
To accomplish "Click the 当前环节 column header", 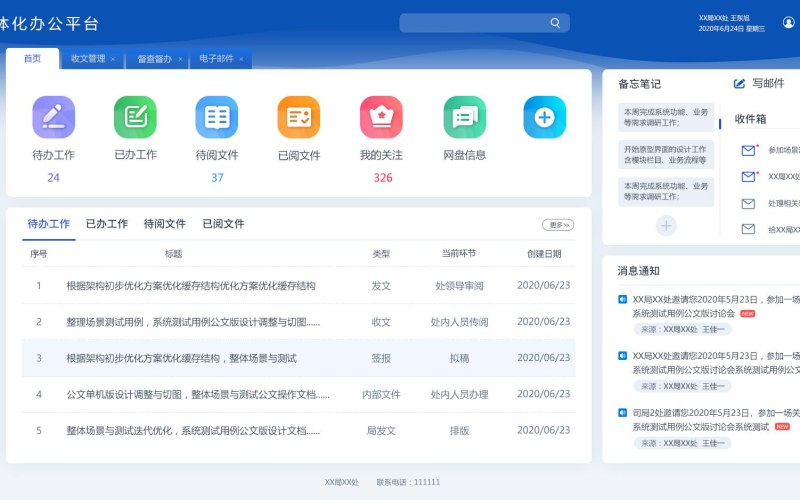I will [x=459, y=253].
